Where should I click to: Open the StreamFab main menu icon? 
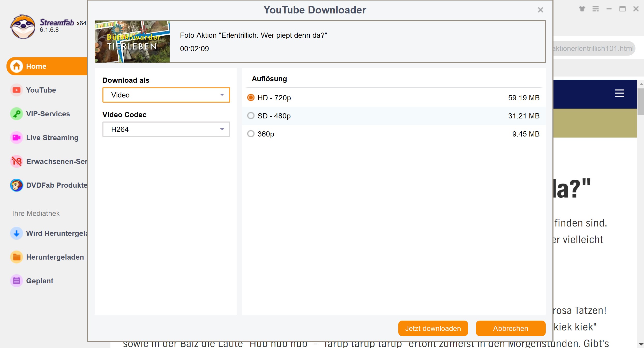coord(596,9)
